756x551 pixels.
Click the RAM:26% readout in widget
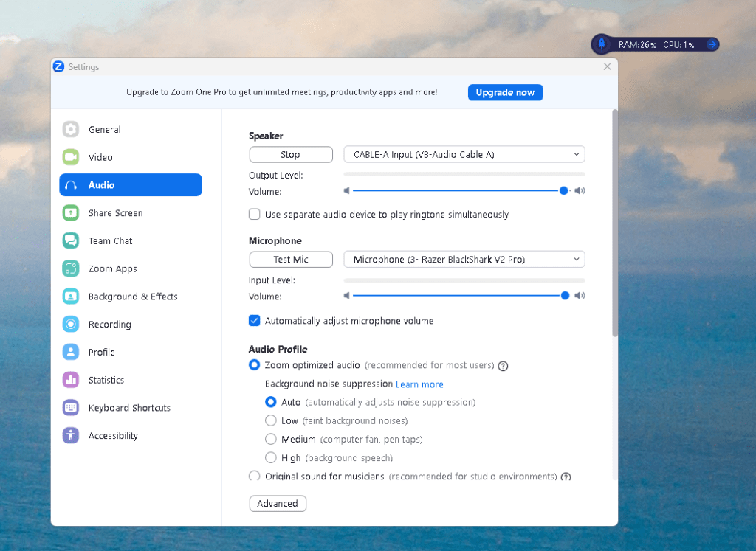(637, 45)
